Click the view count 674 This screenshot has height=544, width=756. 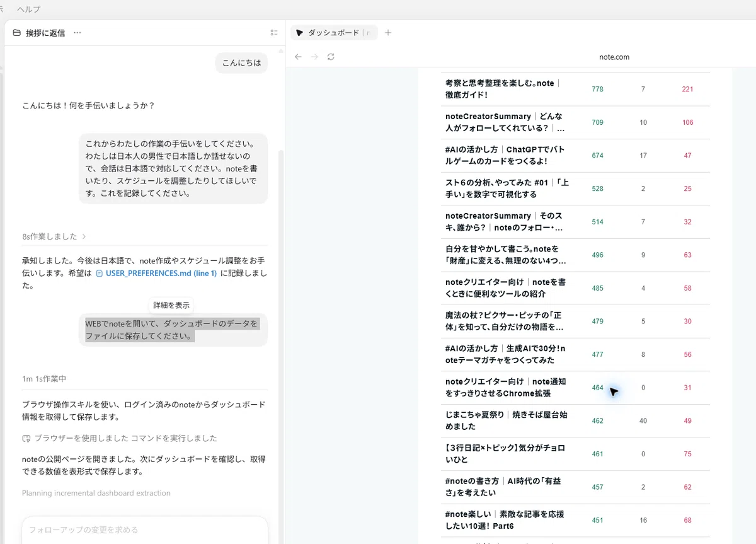pyautogui.click(x=597, y=156)
